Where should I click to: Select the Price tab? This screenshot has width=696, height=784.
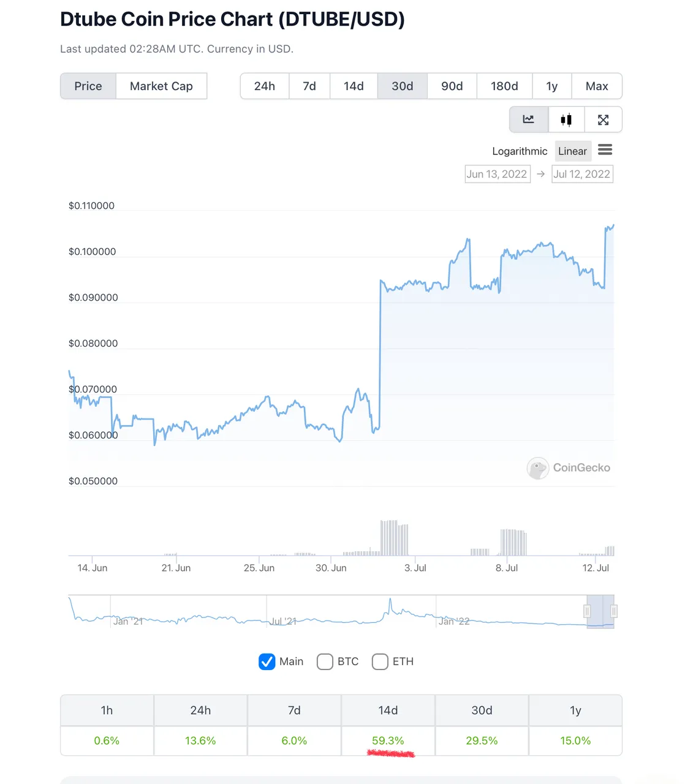tap(88, 86)
